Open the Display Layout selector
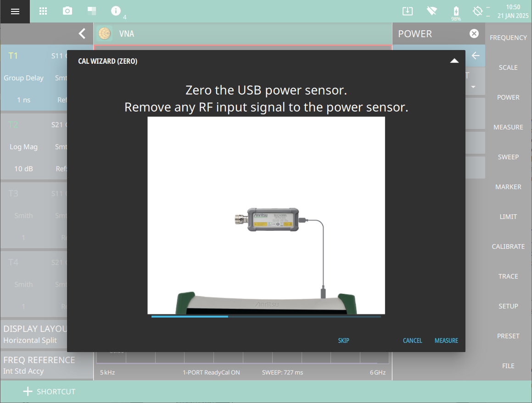 coord(34,334)
